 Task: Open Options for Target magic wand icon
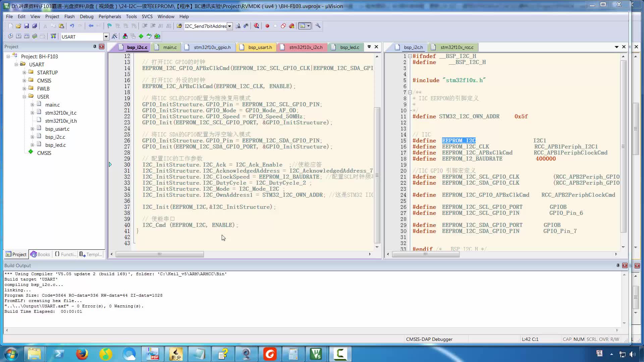tap(114, 36)
